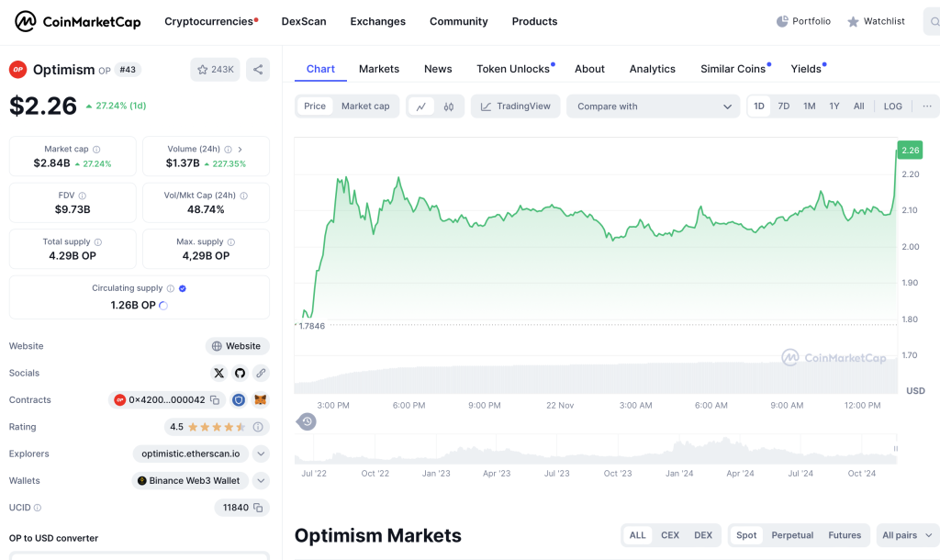Switch to the About tab
The height and width of the screenshot is (560, 940).
click(590, 69)
